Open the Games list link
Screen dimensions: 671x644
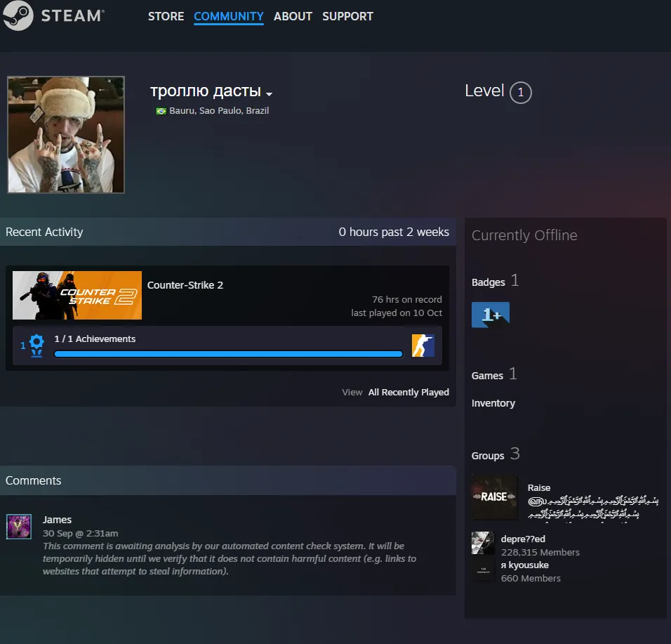click(x=487, y=376)
